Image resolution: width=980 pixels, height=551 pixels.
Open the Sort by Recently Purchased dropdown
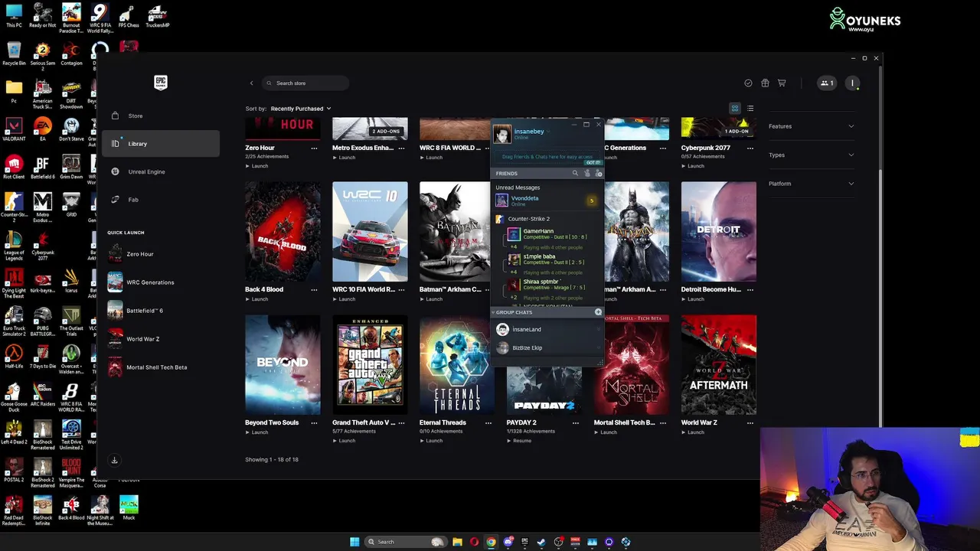pos(300,109)
